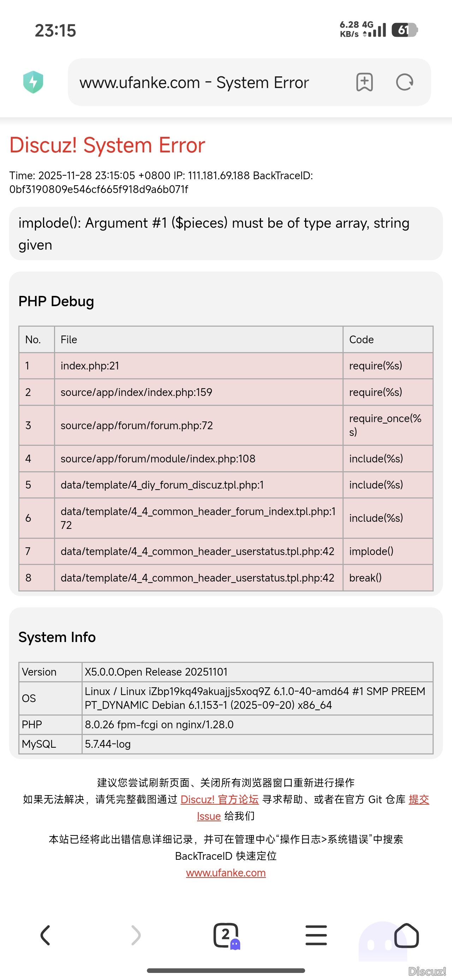Open the tab switcher showing 2 tabs
The width and height of the screenshot is (452, 980).
pyautogui.click(x=226, y=935)
